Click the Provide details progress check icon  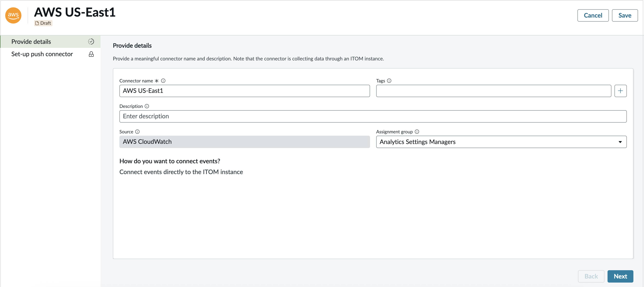pos(91,41)
